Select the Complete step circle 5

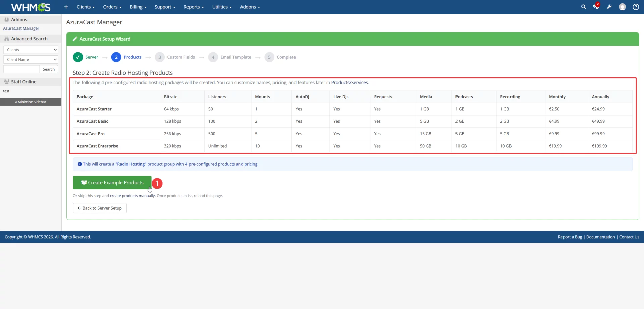click(269, 57)
